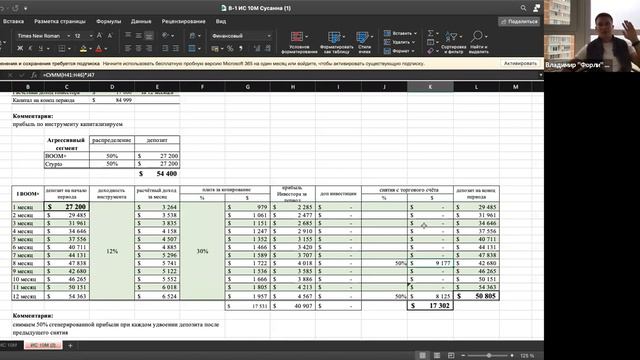Click the Активировать button
This screenshot has height=360, width=640.
(520, 64)
